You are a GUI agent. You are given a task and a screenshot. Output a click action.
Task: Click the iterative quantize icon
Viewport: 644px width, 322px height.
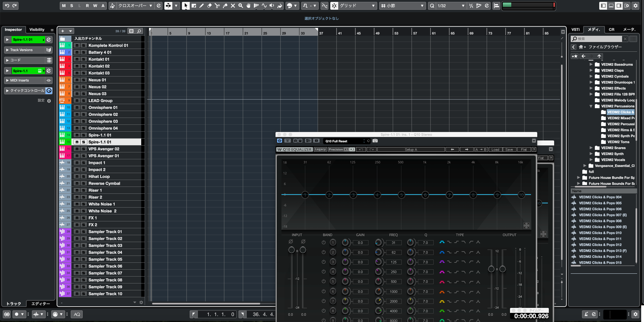pos(471,6)
